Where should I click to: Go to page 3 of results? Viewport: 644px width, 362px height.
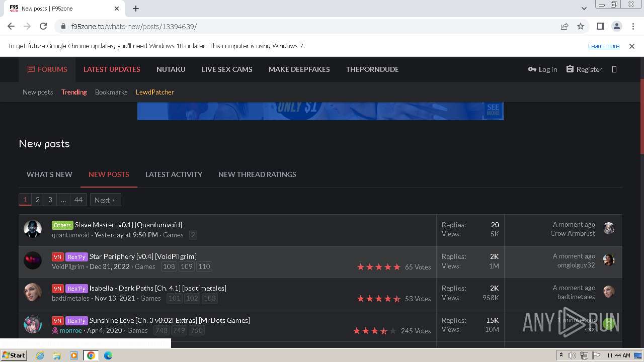pyautogui.click(x=50, y=200)
